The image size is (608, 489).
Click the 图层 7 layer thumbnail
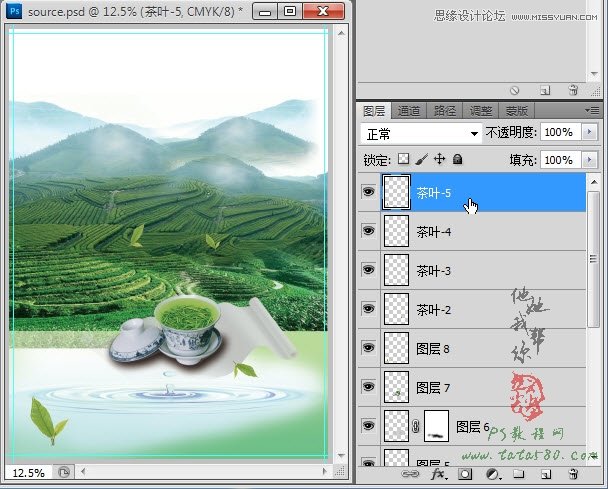396,387
